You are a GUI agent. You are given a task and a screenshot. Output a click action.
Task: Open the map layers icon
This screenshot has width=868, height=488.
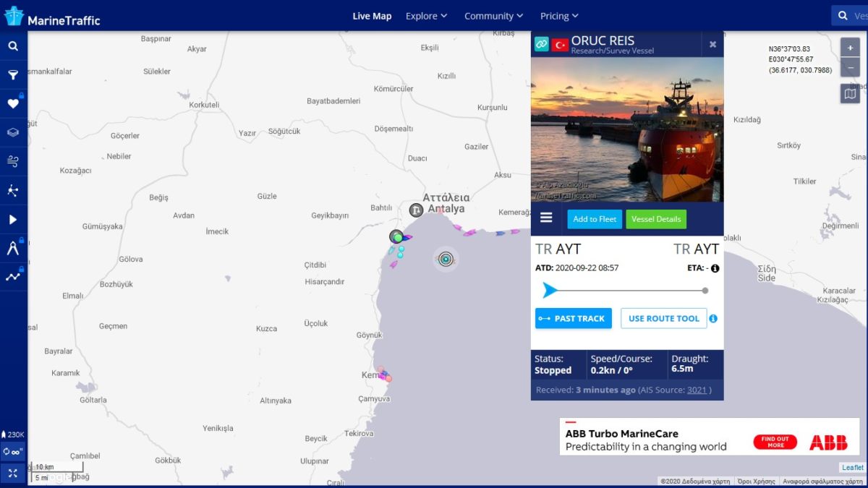pos(13,132)
